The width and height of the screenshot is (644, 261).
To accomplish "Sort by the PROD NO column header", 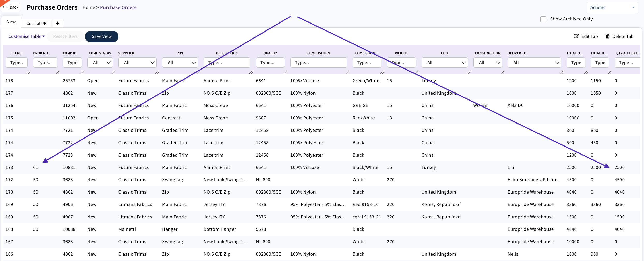I will (41, 53).
